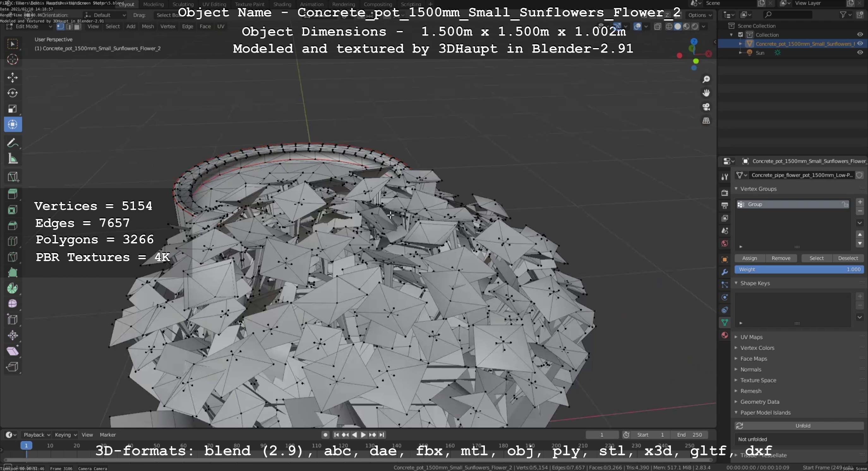
Task: Click the vertex group Select button
Action: click(x=817, y=258)
